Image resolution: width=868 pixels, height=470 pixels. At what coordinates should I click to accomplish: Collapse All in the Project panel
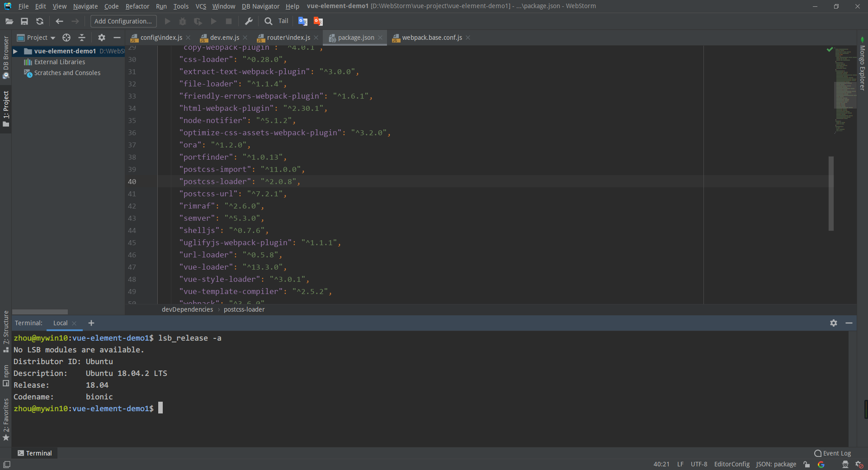[82, 38]
